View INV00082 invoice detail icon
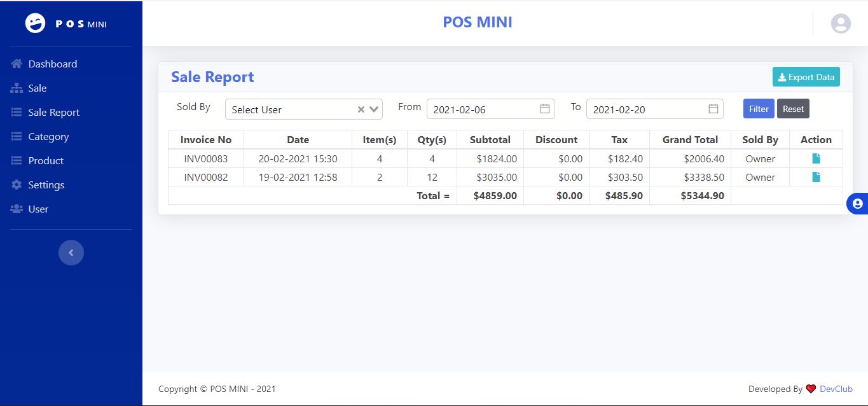The height and width of the screenshot is (406, 868). click(816, 177)
